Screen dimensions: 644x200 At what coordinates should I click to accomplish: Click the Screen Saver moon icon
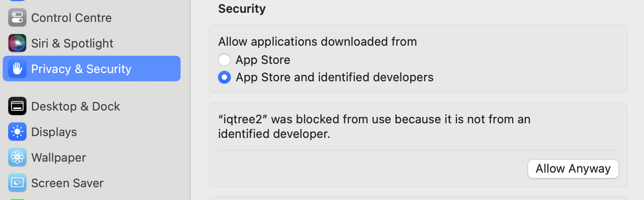[x=17, y=183]
